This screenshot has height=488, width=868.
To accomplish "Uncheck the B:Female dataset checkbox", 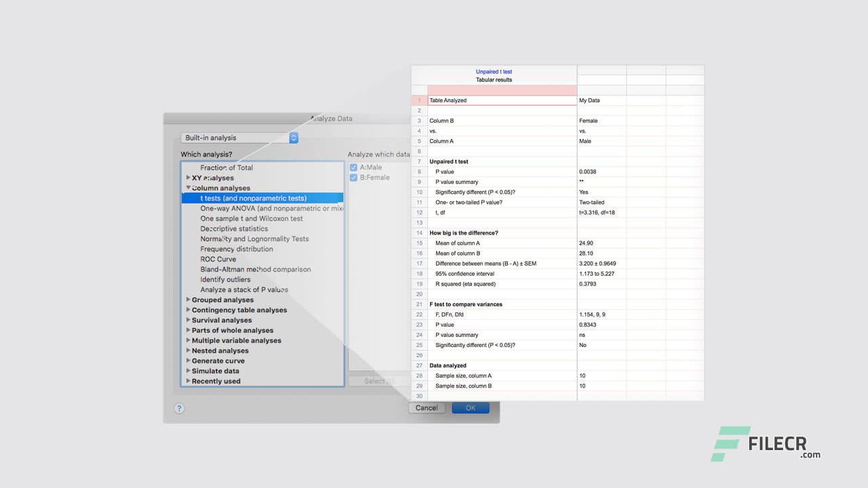I will tap(354, 177).
